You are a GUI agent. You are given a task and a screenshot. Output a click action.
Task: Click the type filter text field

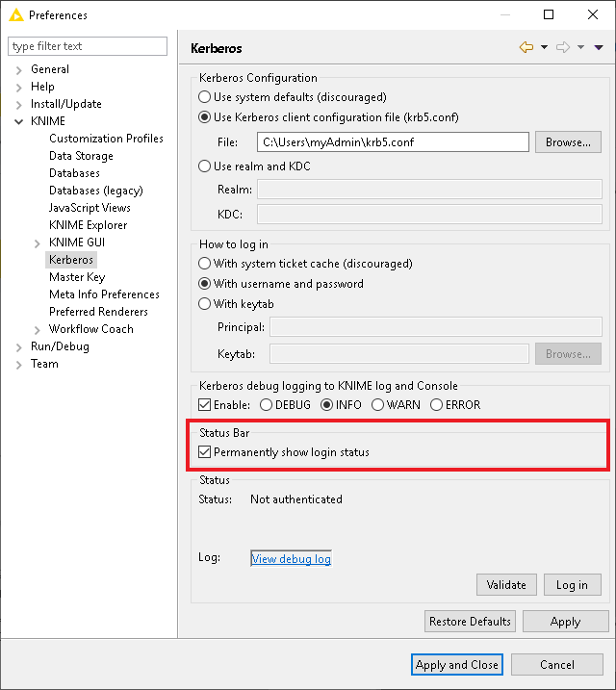pos(88,46)
